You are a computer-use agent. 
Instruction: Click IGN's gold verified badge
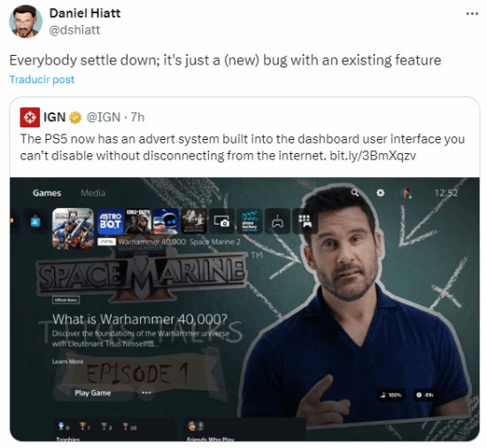point(75,118)
